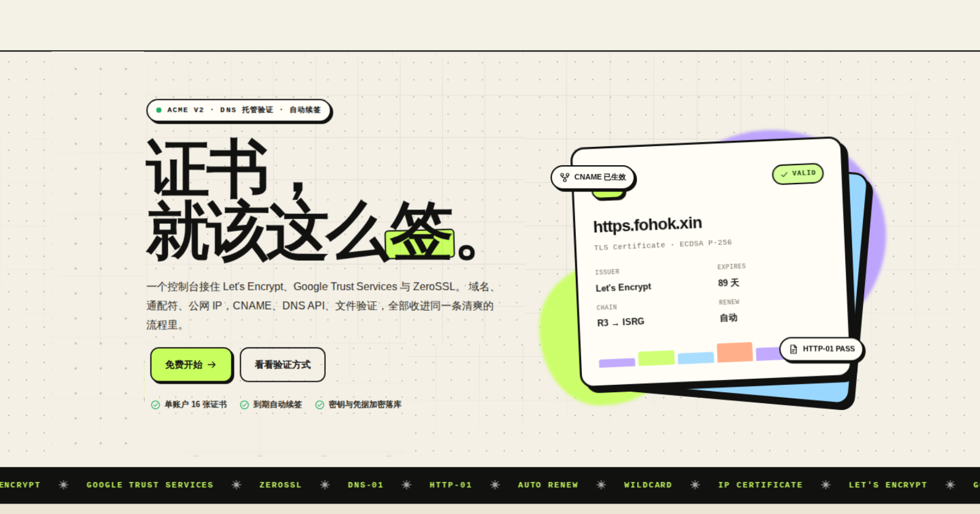Click GOOGLE TRUST SERVICES in the bottom ticker

(x=150, y=485)
